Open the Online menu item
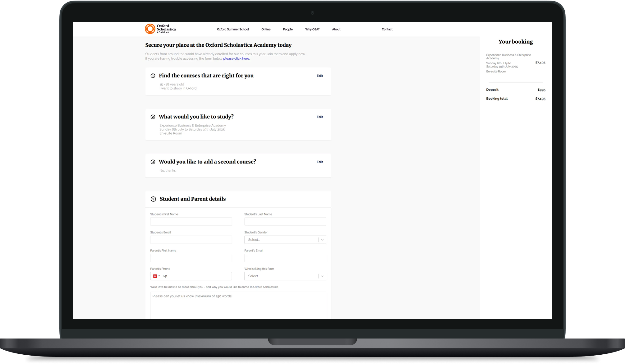 pyautogui.click(x=266, y=30)
